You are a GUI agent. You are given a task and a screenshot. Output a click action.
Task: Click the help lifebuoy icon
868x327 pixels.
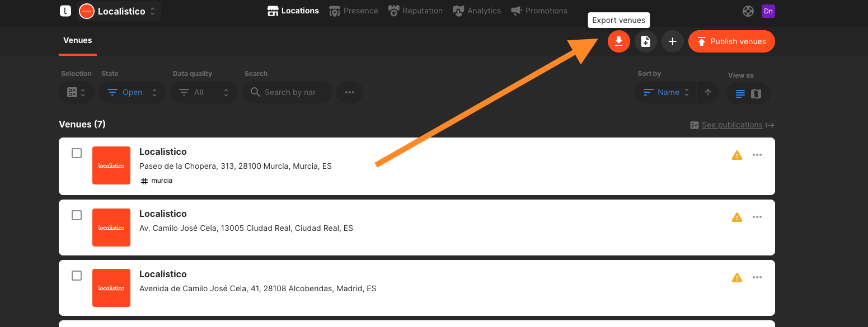(748, 11)
